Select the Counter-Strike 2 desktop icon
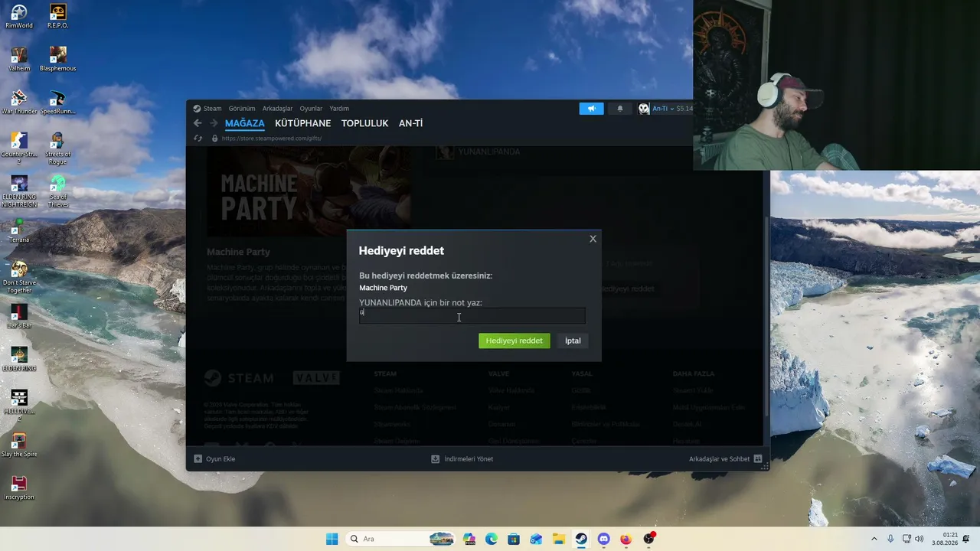Screen dimensions: 980x551 (19, 148)
